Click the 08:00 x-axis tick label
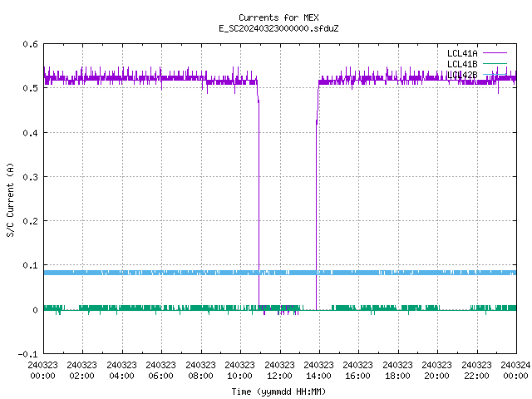This screenshot has height=399, width=532. click(x=200, y=376)
